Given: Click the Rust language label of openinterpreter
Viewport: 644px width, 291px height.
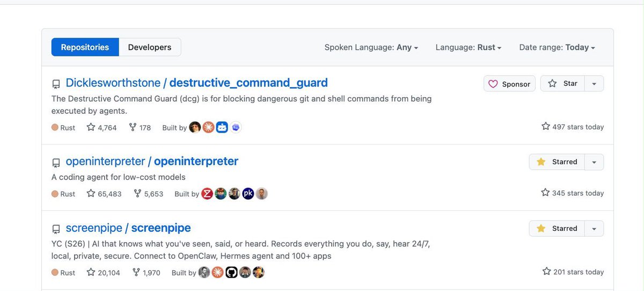Looking at the screenshot, I should [x=63, y=194].
